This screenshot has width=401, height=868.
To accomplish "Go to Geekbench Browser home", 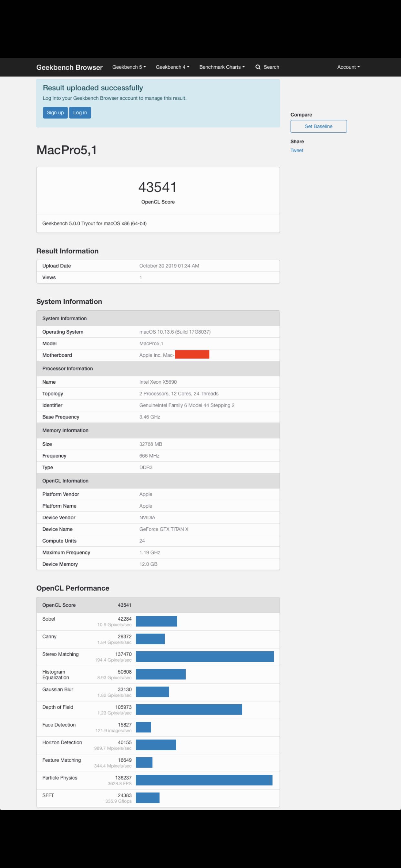I will tap(69, 67).
